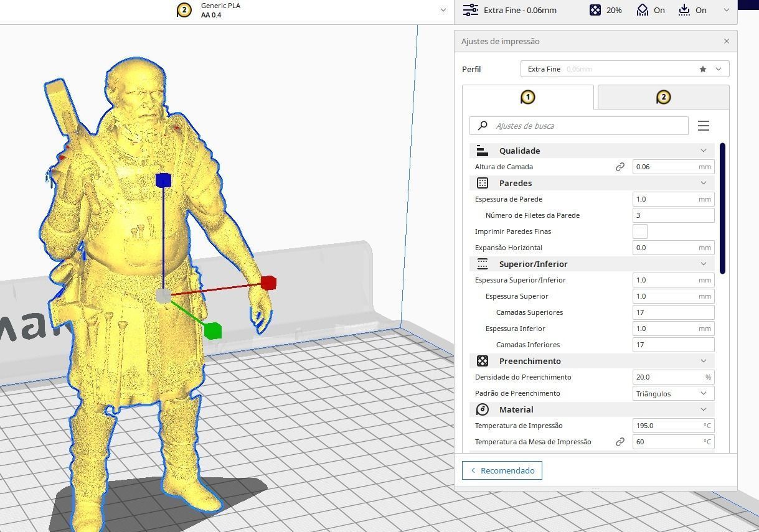The image size is (759, 532).
Task: Enable Imprimir Paredes Finas checkbox
Action: click(x=639, y=231)
